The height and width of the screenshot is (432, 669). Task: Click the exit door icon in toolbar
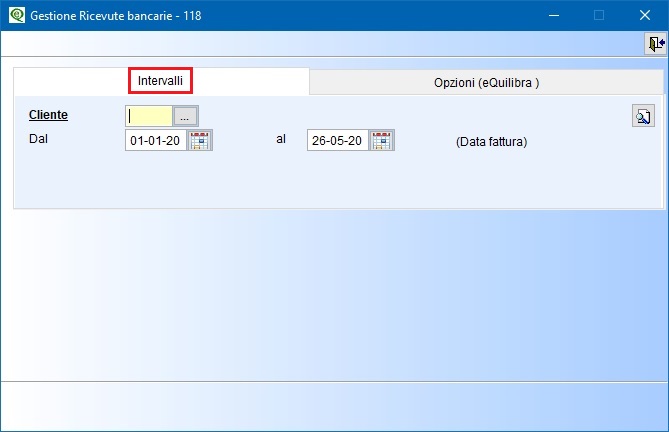pos(655,43)
